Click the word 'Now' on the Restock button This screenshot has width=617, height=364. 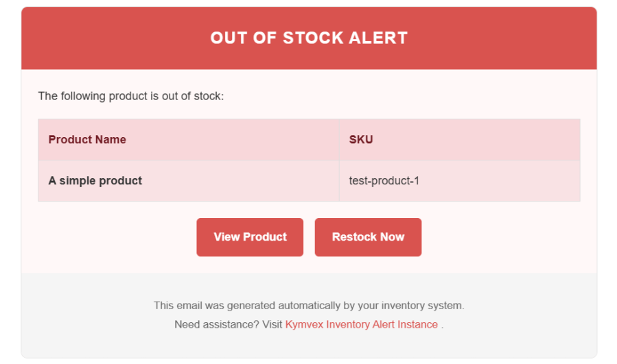pyautogui.click(x=393, y=237)
